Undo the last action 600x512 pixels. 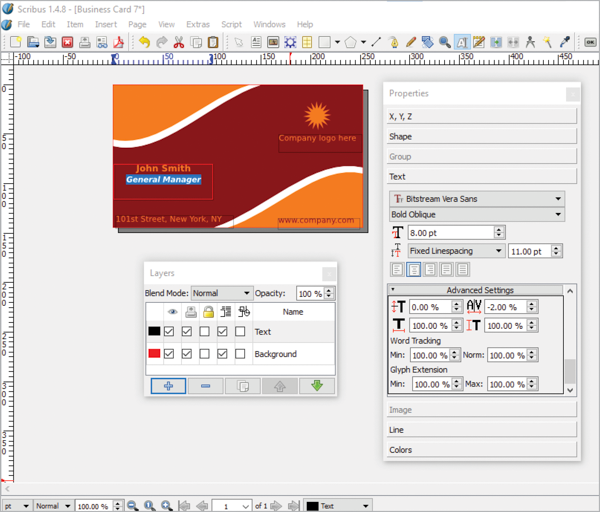tap(144, 42)
